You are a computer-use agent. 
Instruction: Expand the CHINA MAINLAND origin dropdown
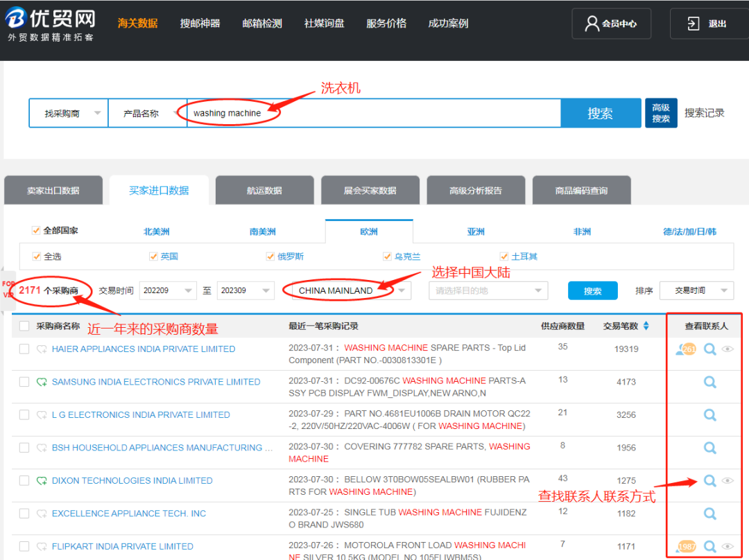coord(402,290)
